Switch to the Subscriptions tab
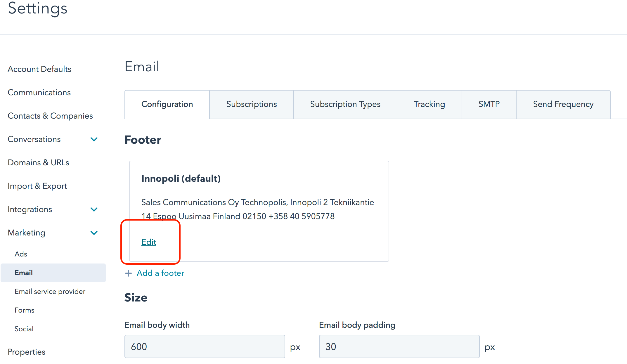627x364 pixels. point(252,104)
